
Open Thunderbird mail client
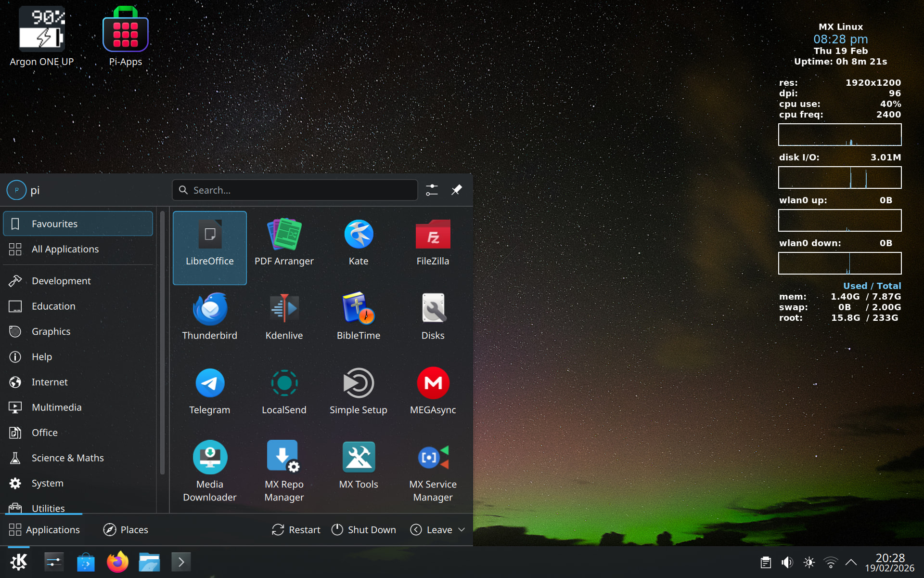[209, 315]
